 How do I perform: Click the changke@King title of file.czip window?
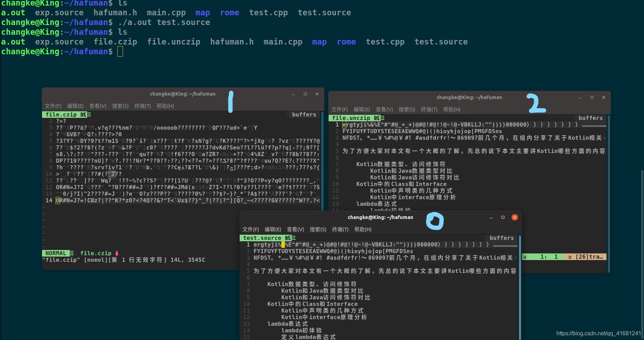pyautogui.click(x=183, y=94)
